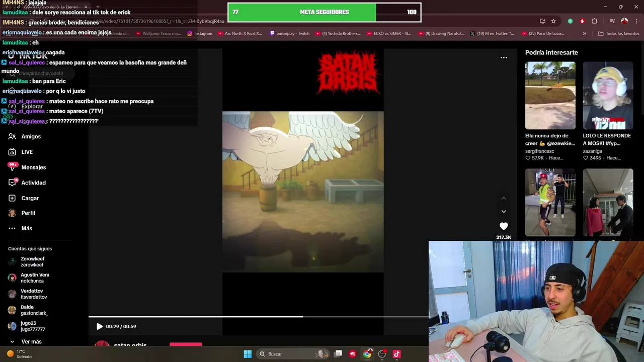Image resolution: width=644 pixels, height=362 pixels.
Task: Install app icon in address bar
Action: tap(542, 21)
